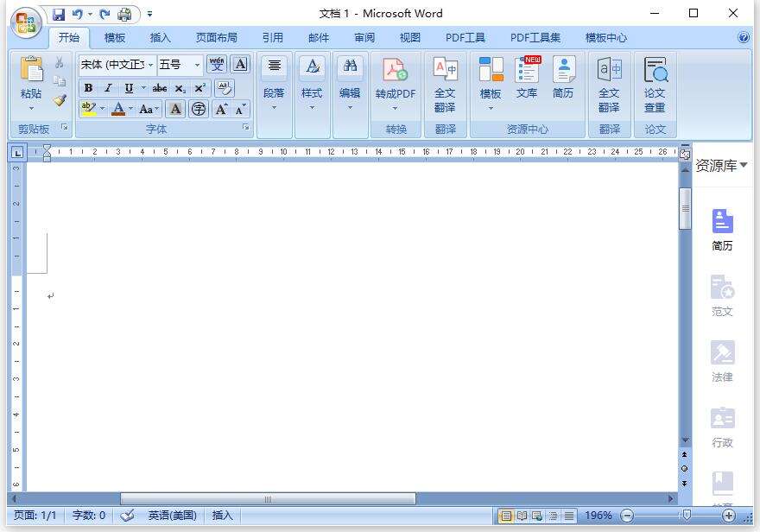Screen dimensions: 760x532
Task: Shrink font size with small A icon
Action: [x=240, y=109]
